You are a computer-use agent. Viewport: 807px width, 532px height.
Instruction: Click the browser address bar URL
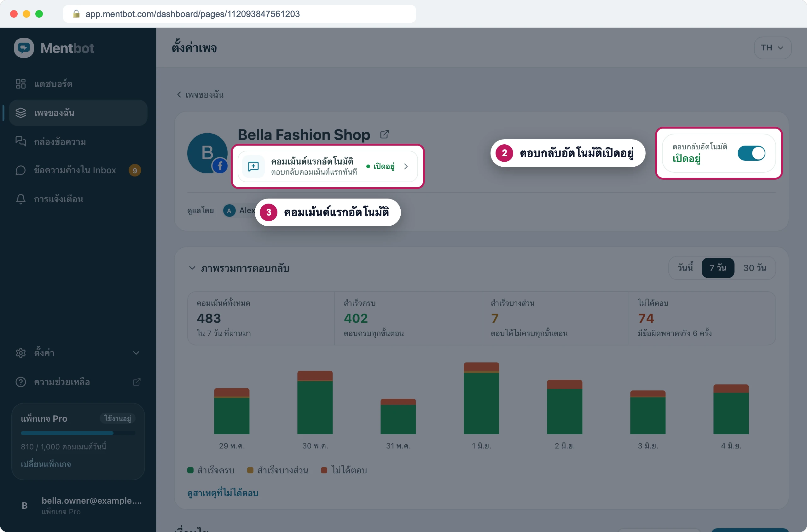pyautogui.click(x=192, y=14)
